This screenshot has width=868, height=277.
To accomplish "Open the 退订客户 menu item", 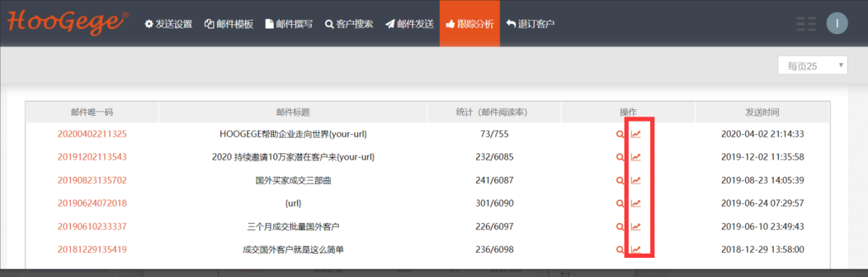I will click(530, 23).
